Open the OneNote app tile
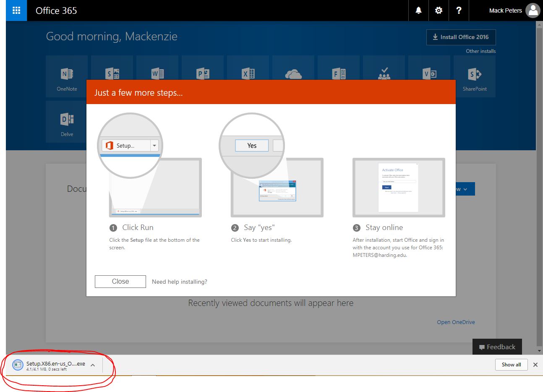Screen dimensions: 543x392 point(67,76)
